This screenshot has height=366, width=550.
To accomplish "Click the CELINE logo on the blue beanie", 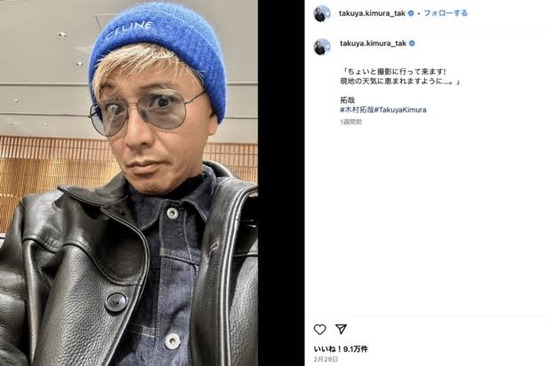I will click(129, 30).
